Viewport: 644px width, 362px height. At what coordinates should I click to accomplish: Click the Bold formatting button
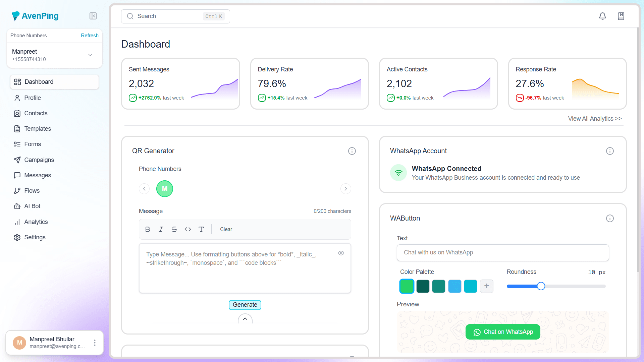click(148, 229)
